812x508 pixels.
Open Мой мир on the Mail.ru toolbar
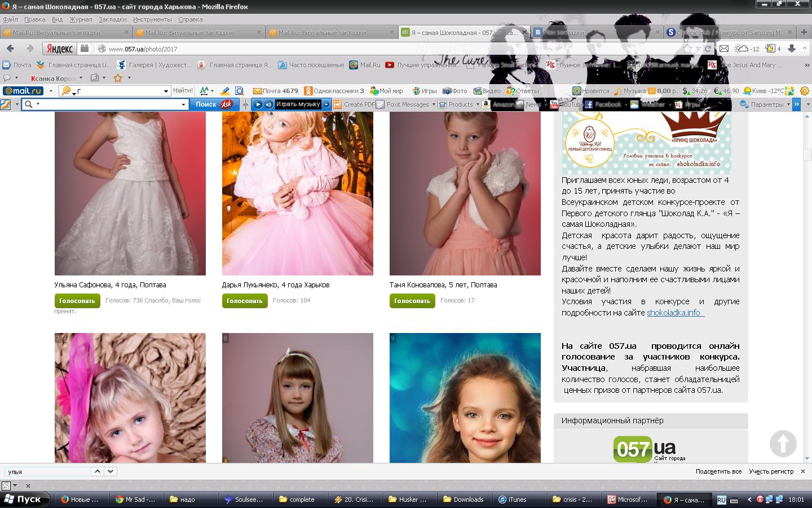pyautogui.click(x=387, y=90)
